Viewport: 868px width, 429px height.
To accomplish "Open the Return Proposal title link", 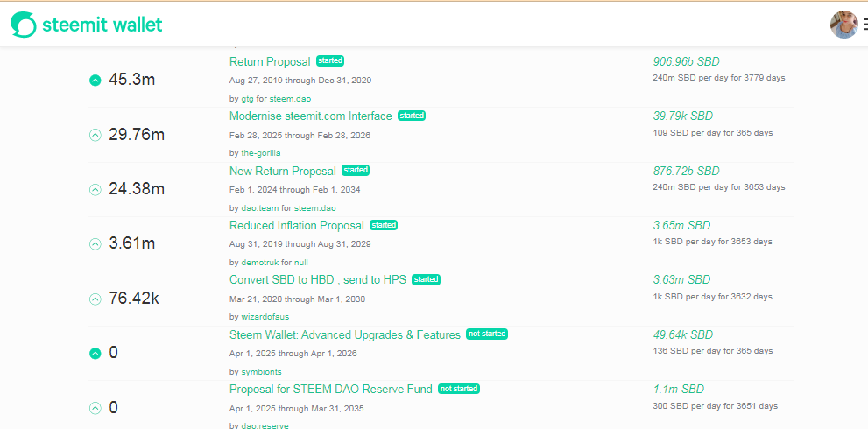I will (270, 62).
